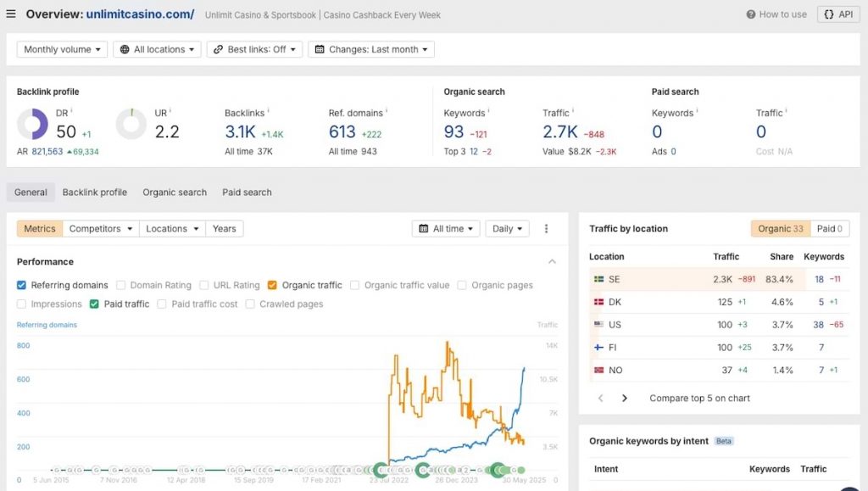Open Locations dropdown in chart toolbar
Screen dimensions: 868x491
click(x=171, y=229)
